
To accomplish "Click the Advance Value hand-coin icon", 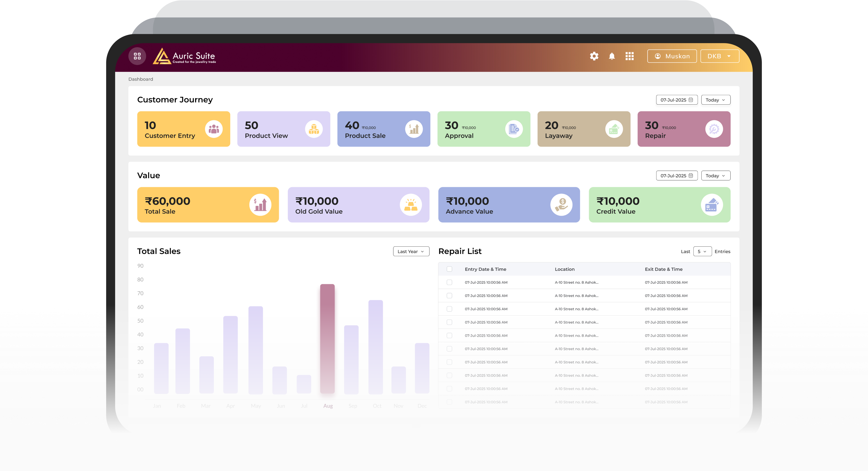I will (x=561, y=205).
